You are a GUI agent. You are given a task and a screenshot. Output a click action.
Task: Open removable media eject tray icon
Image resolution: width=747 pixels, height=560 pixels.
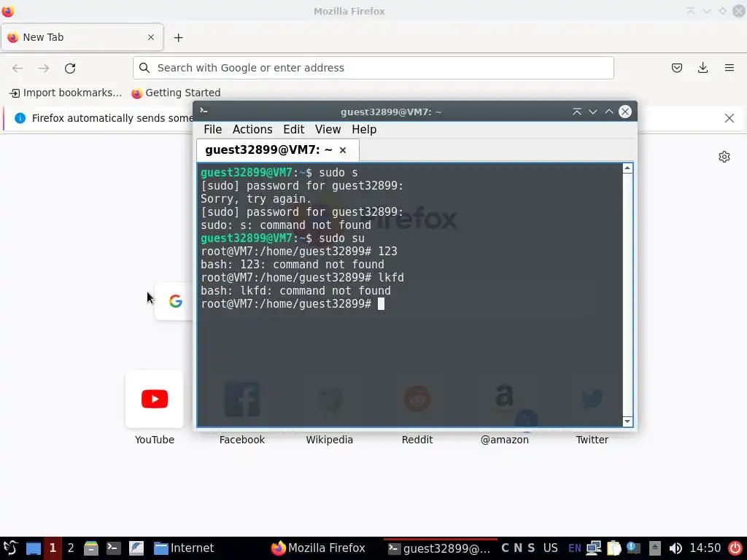click(x=654, y=548)
